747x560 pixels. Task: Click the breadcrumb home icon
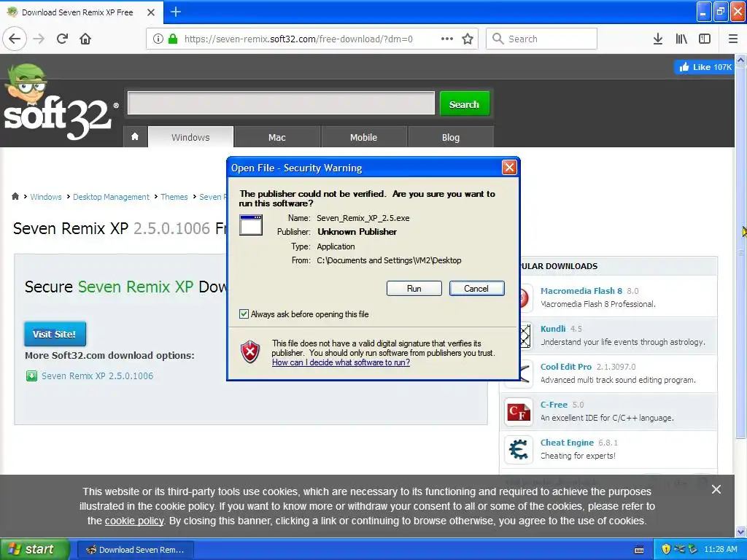15,196
